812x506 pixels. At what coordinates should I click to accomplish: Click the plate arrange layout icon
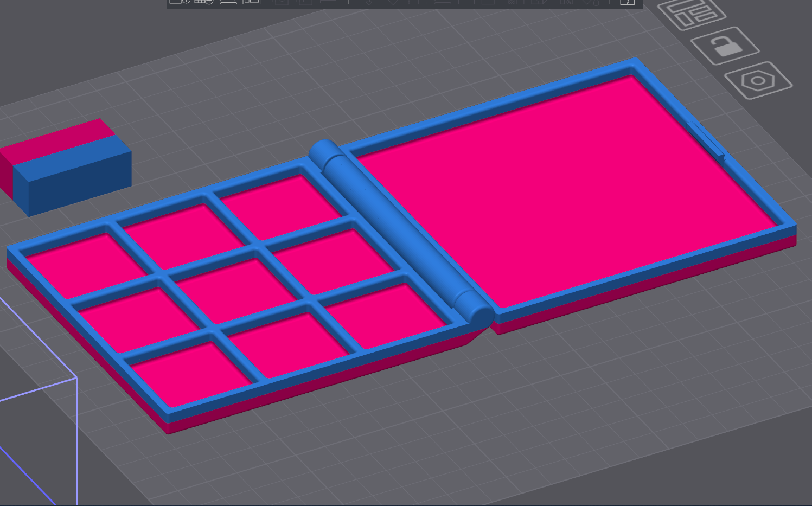[x=691, y=13]
